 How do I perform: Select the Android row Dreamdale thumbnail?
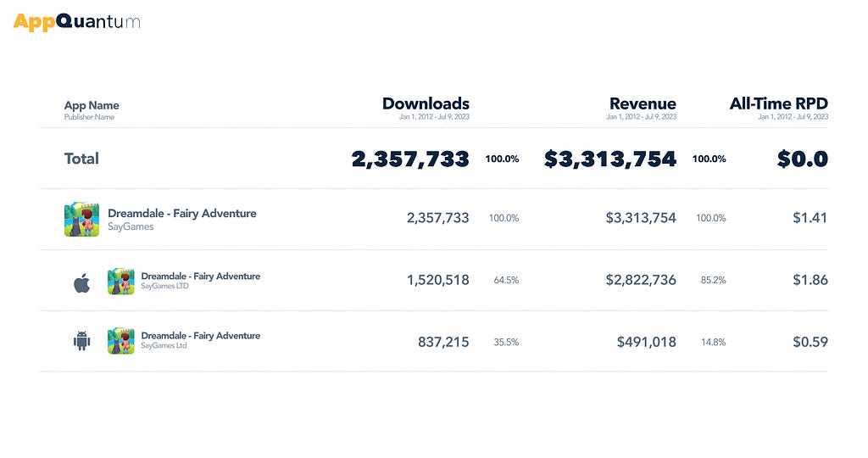[x=121, y=341]
